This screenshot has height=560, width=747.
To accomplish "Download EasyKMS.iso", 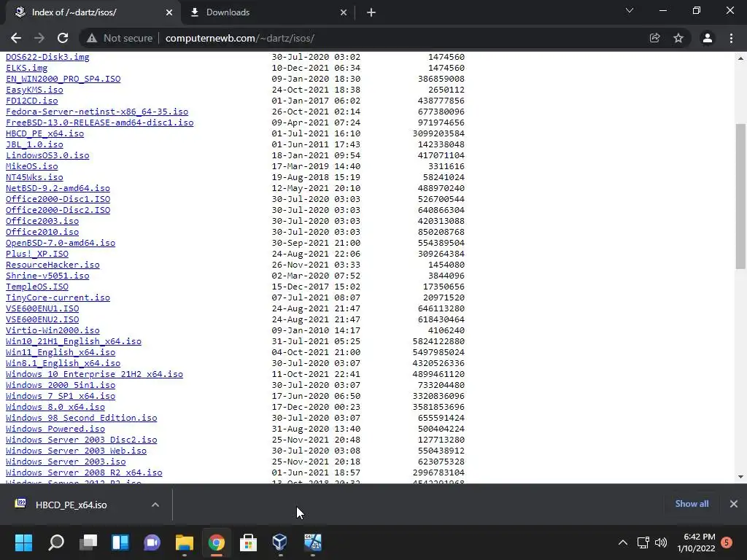I will click(34, 90).
